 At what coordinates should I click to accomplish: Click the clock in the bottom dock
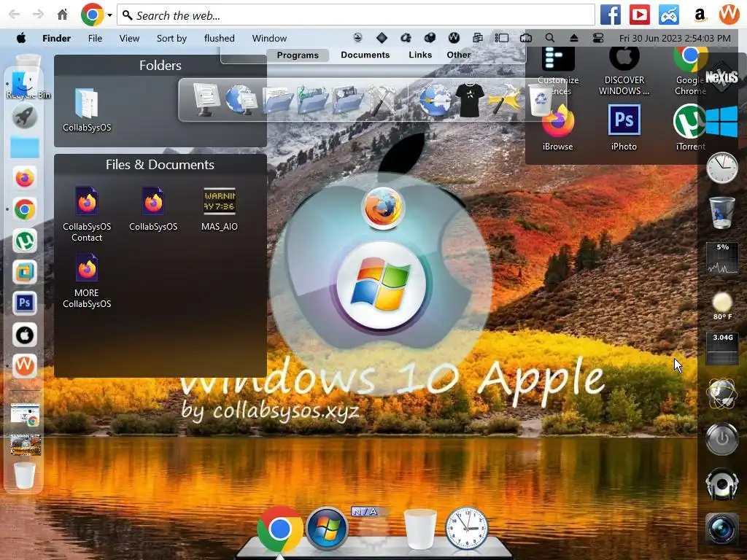[x=467, y=529]
